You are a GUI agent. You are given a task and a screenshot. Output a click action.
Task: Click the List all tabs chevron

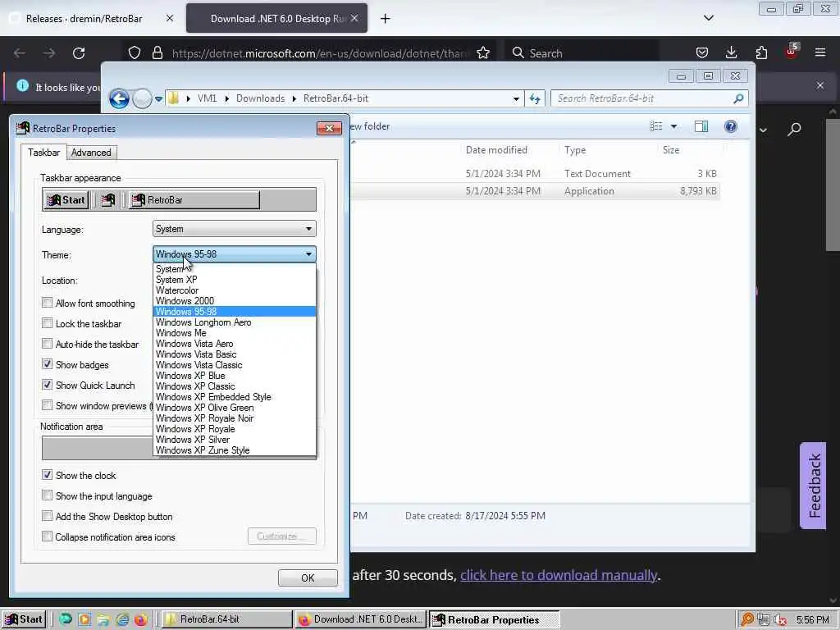pos(708,18)
